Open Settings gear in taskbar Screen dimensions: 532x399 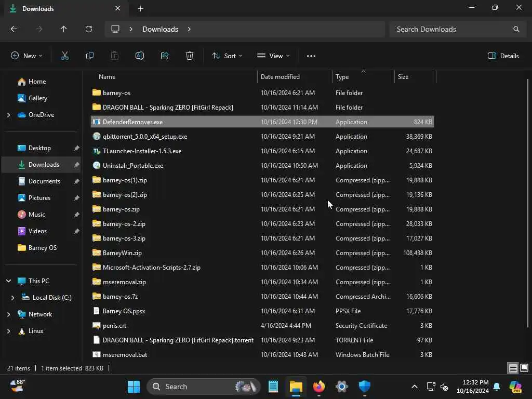[342, 387]
